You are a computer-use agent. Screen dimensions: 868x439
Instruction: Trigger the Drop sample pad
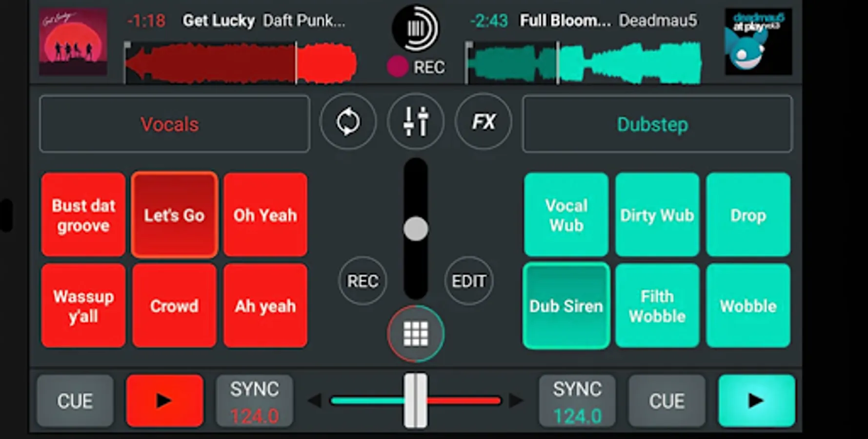(x=748, y=215)
